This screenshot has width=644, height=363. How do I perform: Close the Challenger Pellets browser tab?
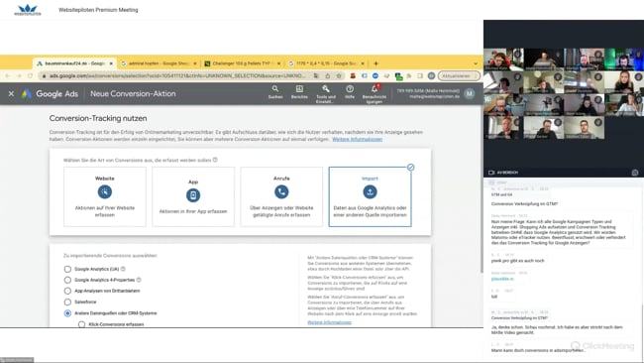point(278,63)
